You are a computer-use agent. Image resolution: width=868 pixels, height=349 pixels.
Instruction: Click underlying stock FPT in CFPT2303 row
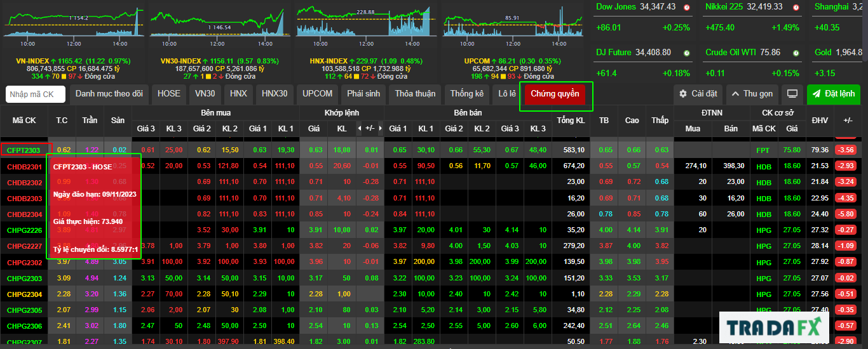point(763,150)
